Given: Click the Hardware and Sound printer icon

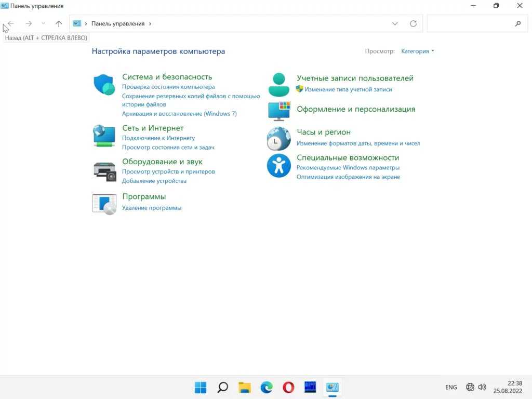Looking at the screenshot, I should tap(104, 171).
